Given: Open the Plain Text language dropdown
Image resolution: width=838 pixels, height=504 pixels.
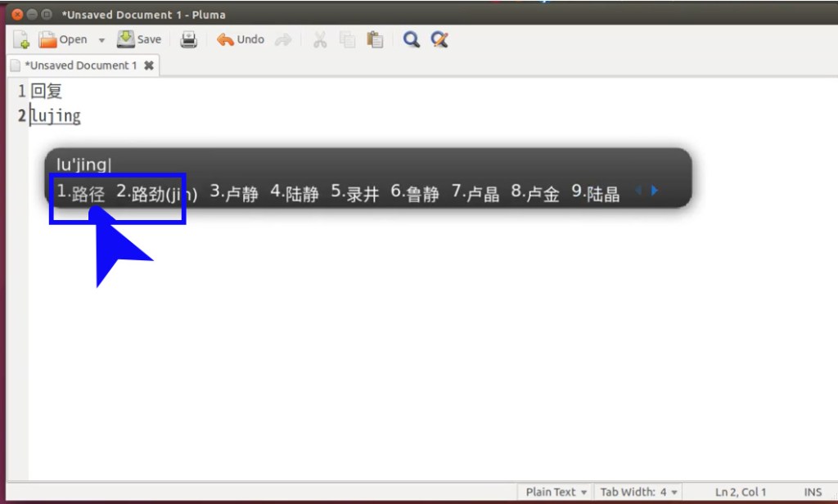Looking at the screenshot, I should [x=556, y=492].
